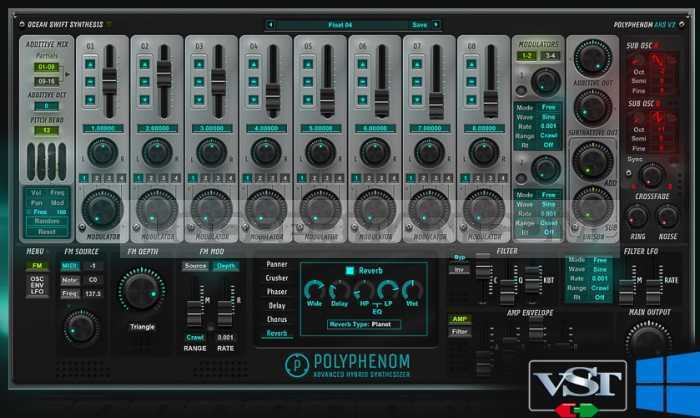
Task: Click the 1.00000 ratio field of oscillator 01
Action: [x=102, y=128]
